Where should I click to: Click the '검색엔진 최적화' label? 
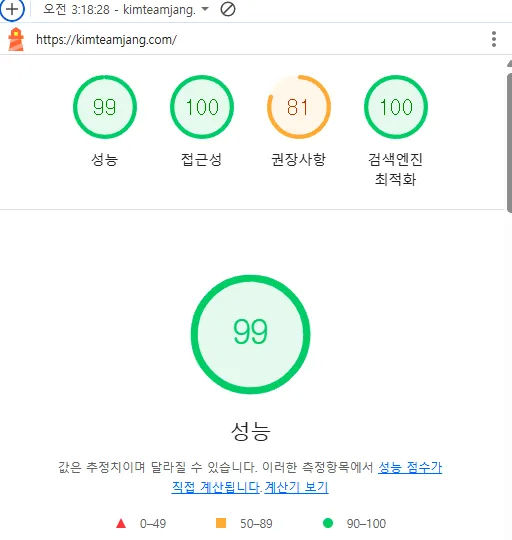pyautogui.click(x=396, y=169)
